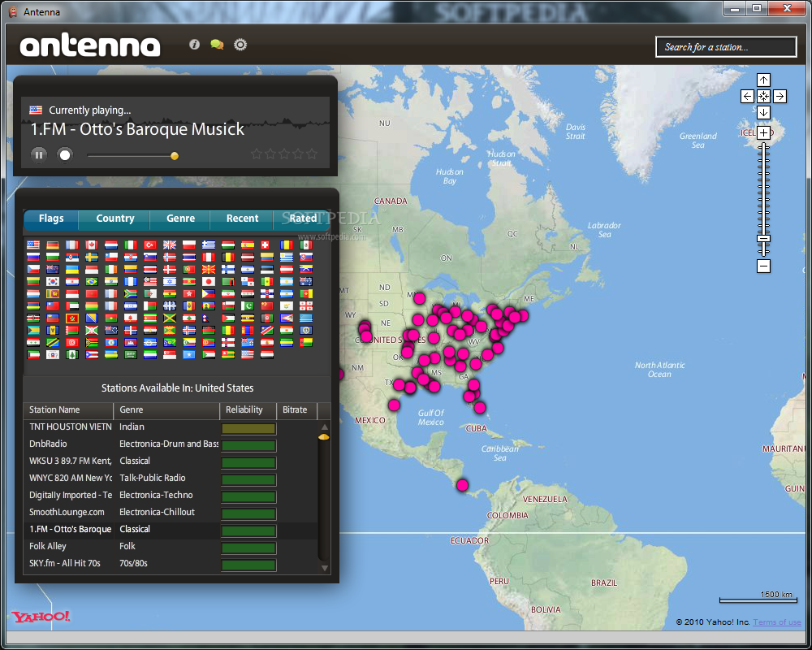Choose the Jamaica flag

point(170,318)
